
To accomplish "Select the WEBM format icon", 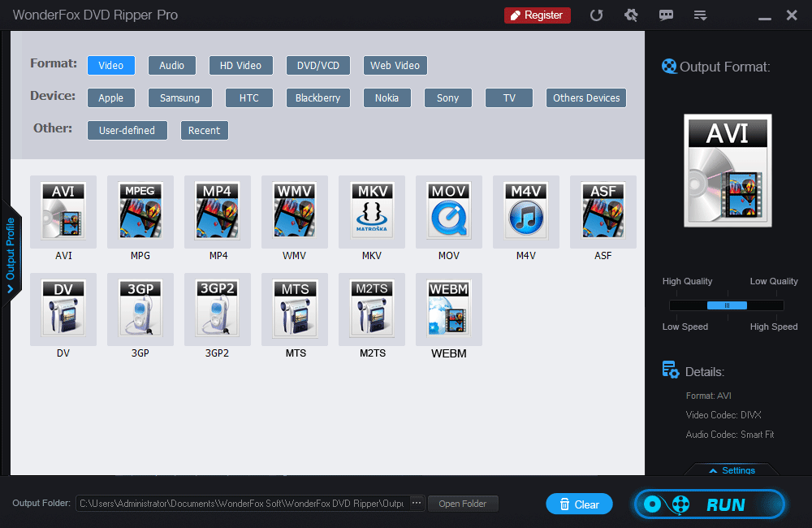I will [x=449, y=309].
